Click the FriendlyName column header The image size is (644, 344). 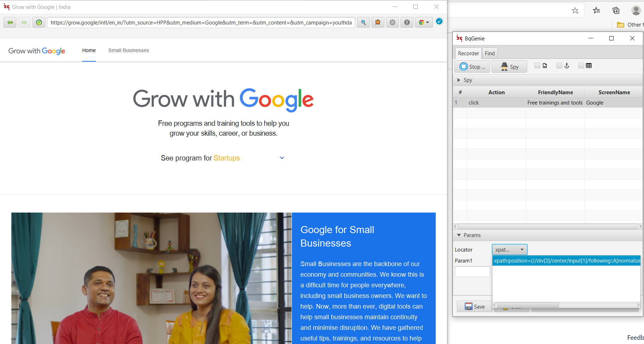(555, 92)
